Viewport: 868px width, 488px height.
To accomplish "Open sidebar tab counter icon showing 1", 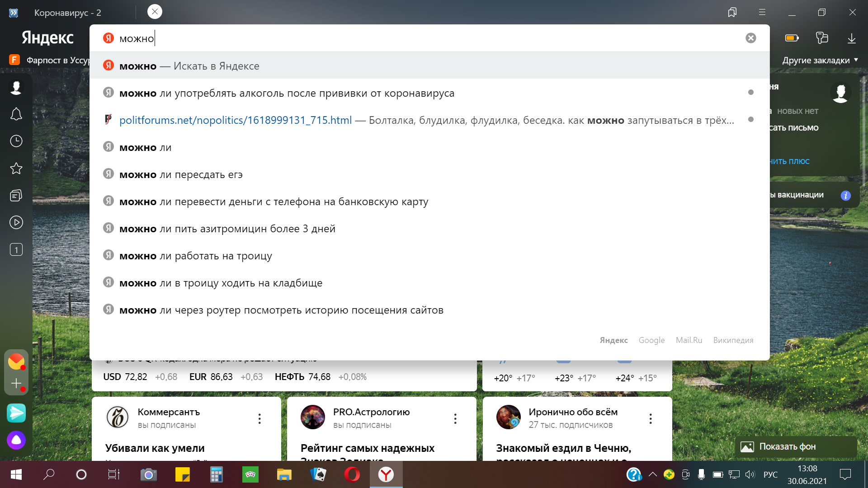I will [16, 249].
